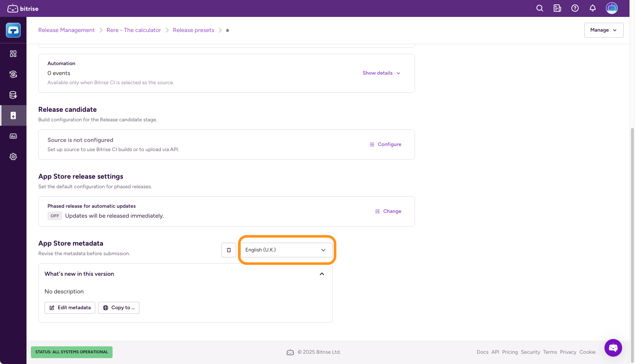Click the Edit metadata button
The height and width of the screenshot is (364, 635).
[70, 308]
